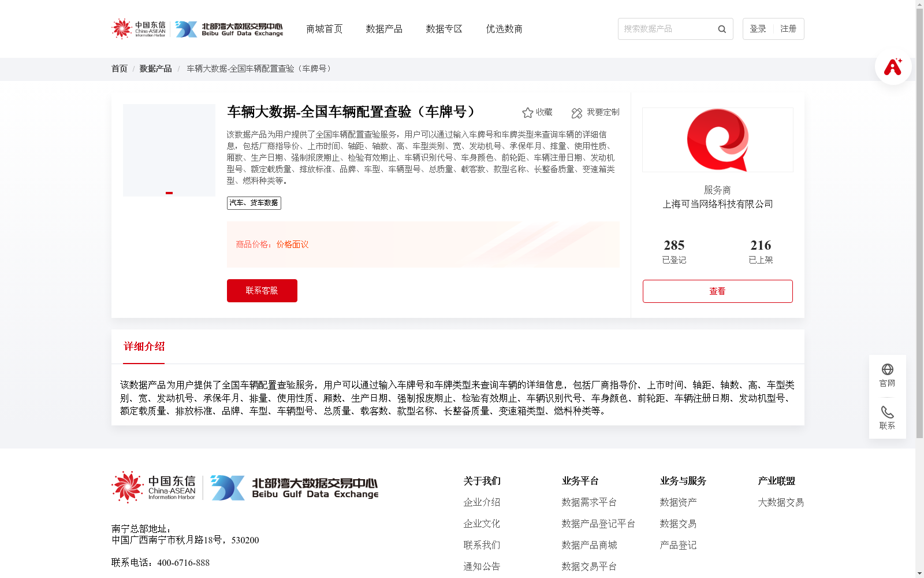924x578 pixels.
Task: Open 商城首页 in the navigation
Action: point(324,29)
